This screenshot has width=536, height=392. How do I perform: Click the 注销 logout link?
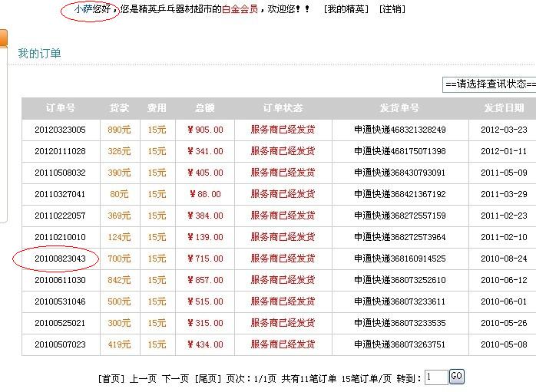pos(392,9)
